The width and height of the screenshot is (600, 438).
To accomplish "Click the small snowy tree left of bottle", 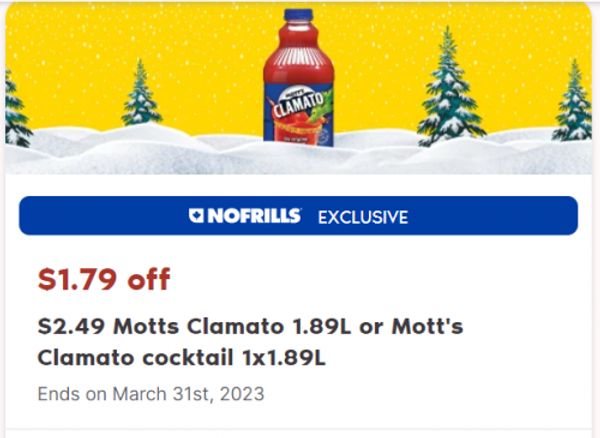I will (141, 93).
